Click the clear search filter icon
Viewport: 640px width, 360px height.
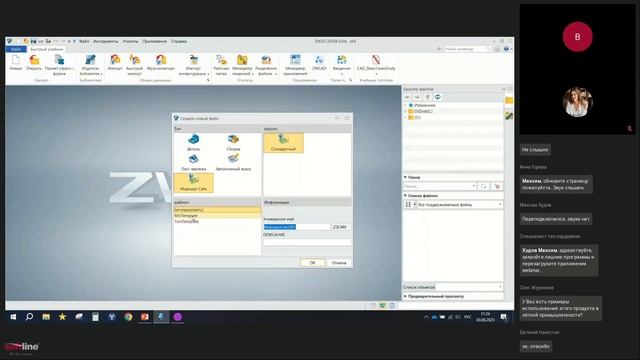tap(497, 186)
